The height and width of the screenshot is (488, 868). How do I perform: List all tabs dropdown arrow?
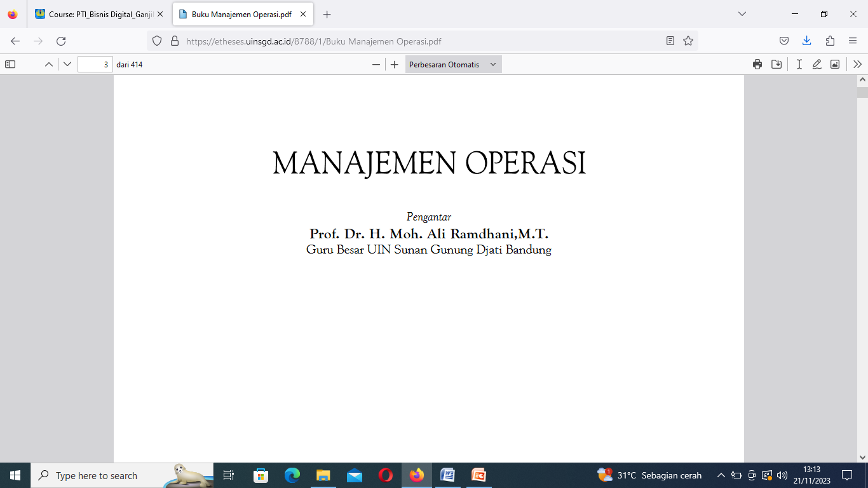click(x=742, y=14)
